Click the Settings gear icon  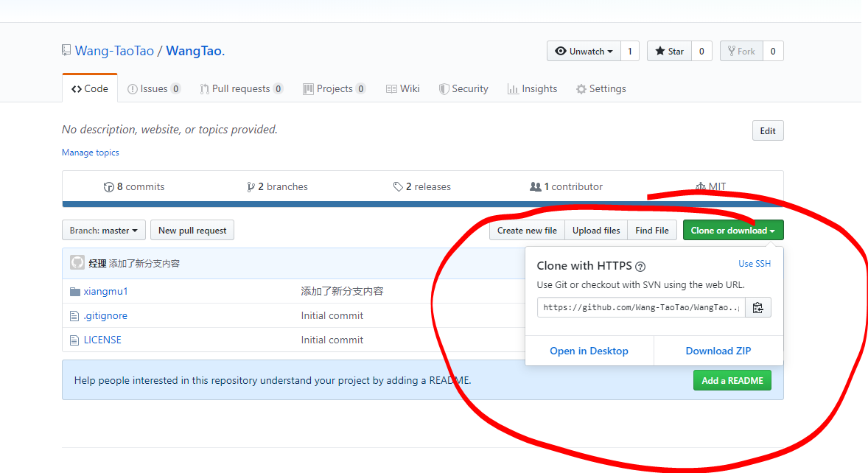pyautogui.click(x=581, y=89)
